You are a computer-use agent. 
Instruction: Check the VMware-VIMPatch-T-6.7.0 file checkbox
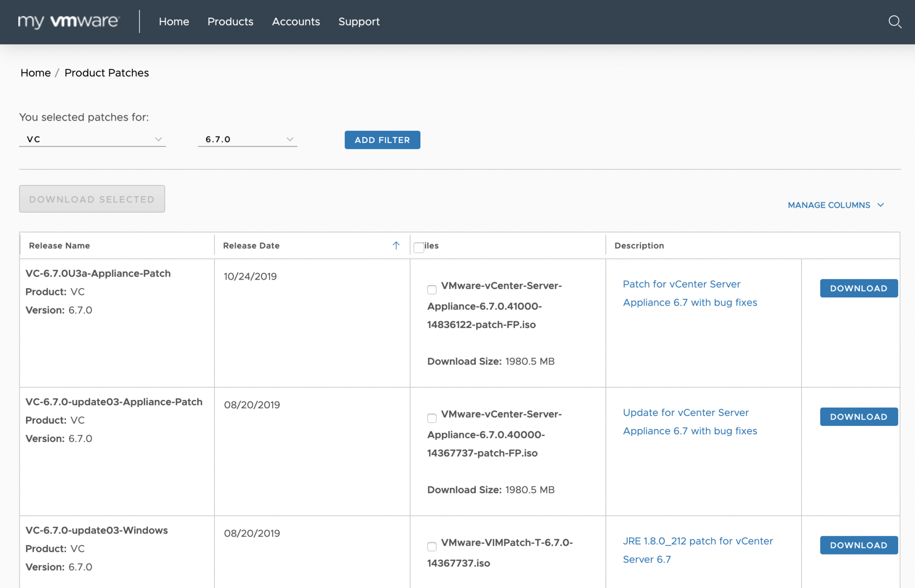click(432, 546)
